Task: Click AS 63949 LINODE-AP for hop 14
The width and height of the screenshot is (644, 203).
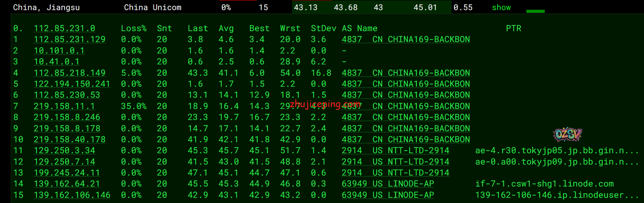Action: click(x=388, y=184)
